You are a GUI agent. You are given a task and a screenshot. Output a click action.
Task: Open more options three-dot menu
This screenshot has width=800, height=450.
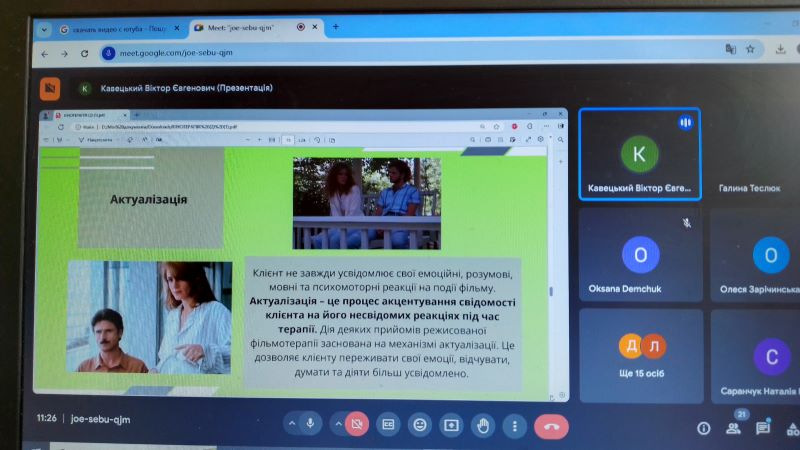514,426
